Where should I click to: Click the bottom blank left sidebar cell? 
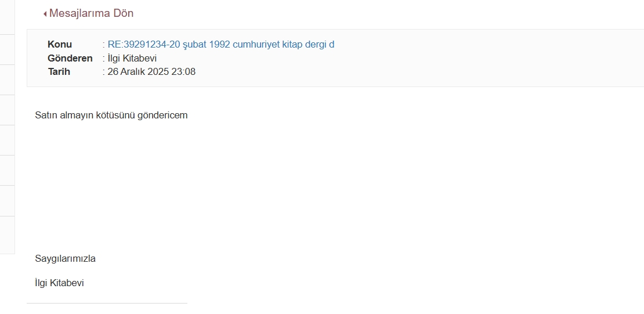click(x=8, y=235)
